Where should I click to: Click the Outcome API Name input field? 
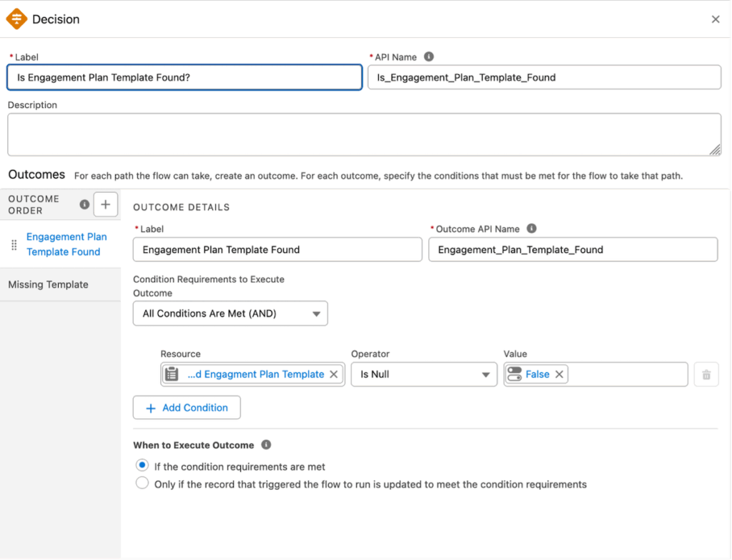click(573, 250)
